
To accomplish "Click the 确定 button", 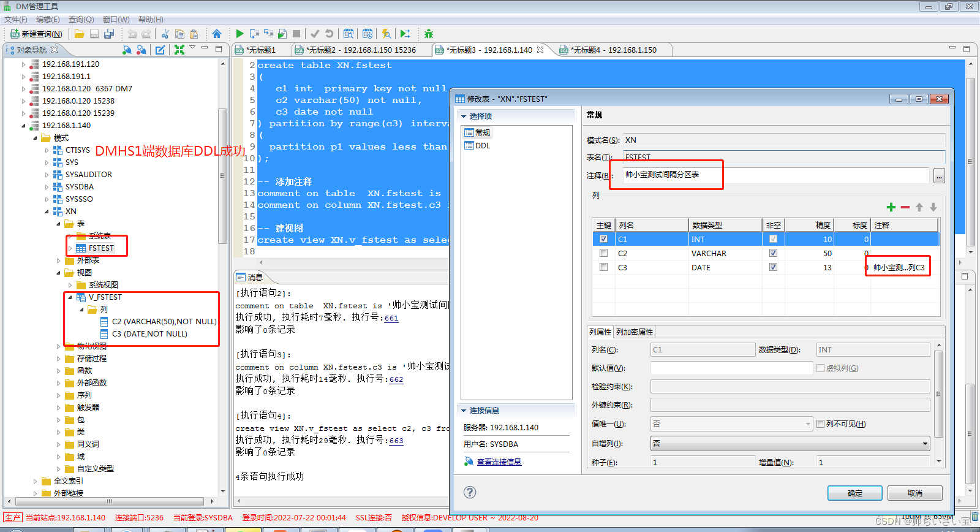I will 855,493.
